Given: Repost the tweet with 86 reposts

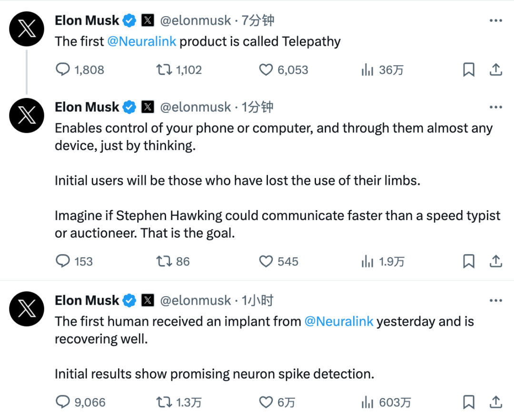Looking at the screenshot, I should pos(164,261).
